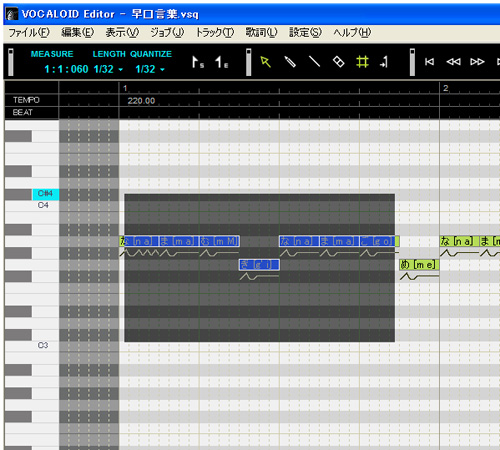The width and height of the screenshot is (500, 450).
Task: Click the VOCALOID Editor title bar icon
Action: click(12, 14)
